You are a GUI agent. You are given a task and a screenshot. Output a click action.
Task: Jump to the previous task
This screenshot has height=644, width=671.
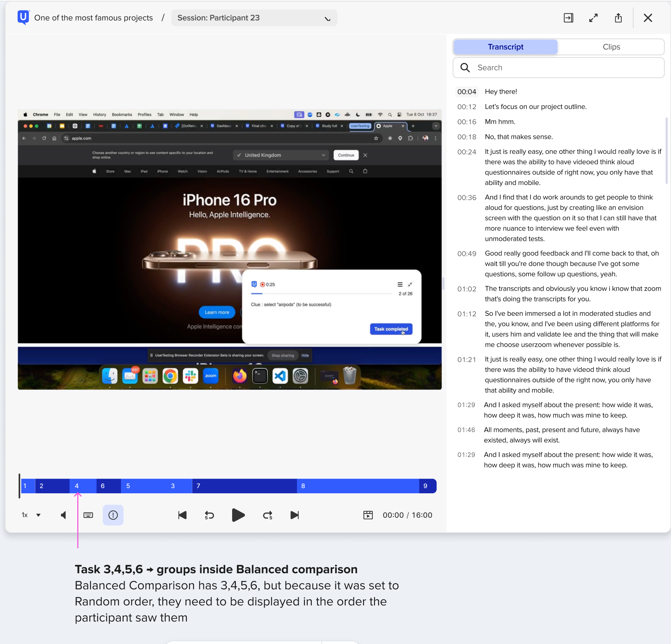pyautogui.click(x=182, y=515)
